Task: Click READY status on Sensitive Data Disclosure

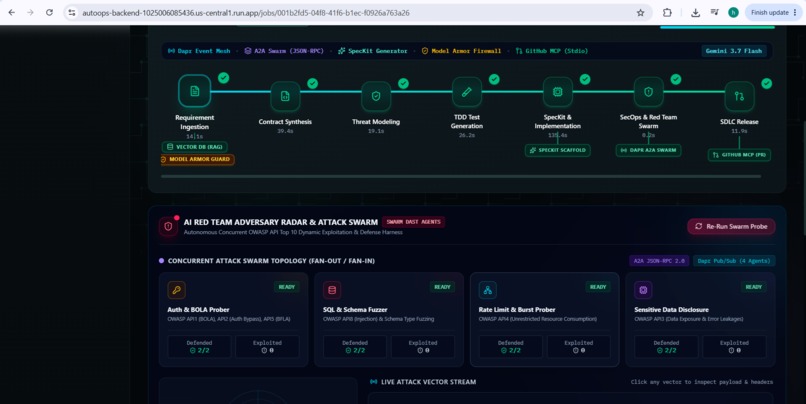Action: coord(754,287)
